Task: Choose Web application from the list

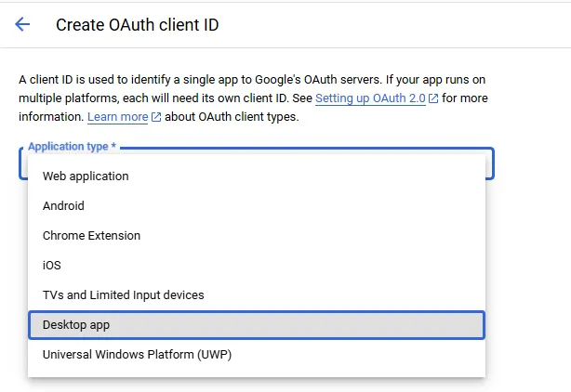Action: [x=257, y=176]
